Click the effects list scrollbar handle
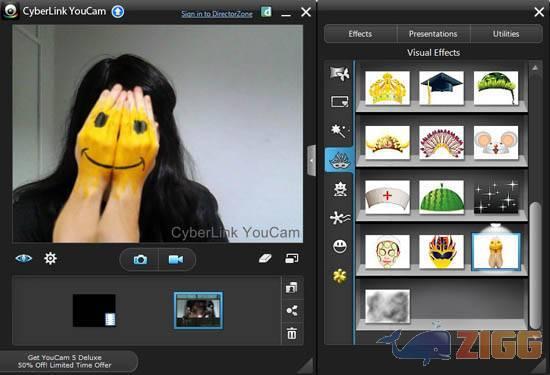Viewport: 550px width, 375px height. pyautogui.click(x=535, y=266)
